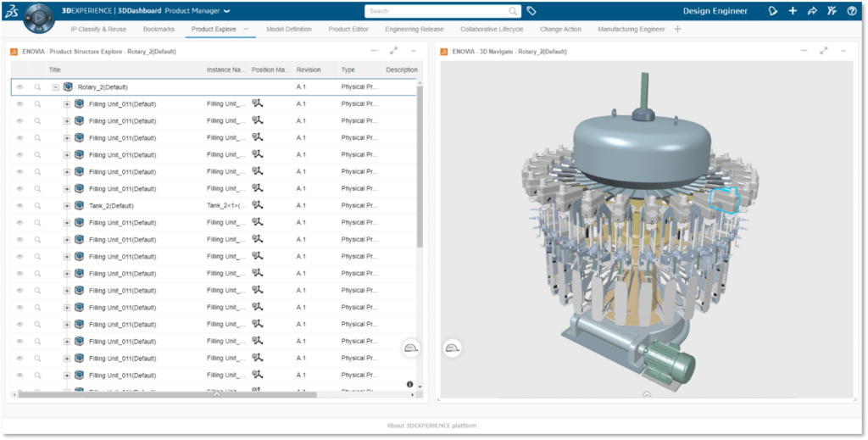
Task: Toggle visibility eye of Rotary_2(Default) row
Action: coord(20,86)
